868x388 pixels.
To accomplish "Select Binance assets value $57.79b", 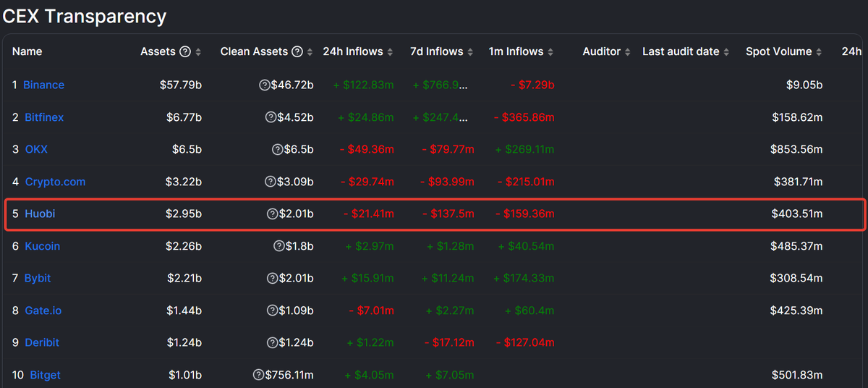I will [181, 85].
